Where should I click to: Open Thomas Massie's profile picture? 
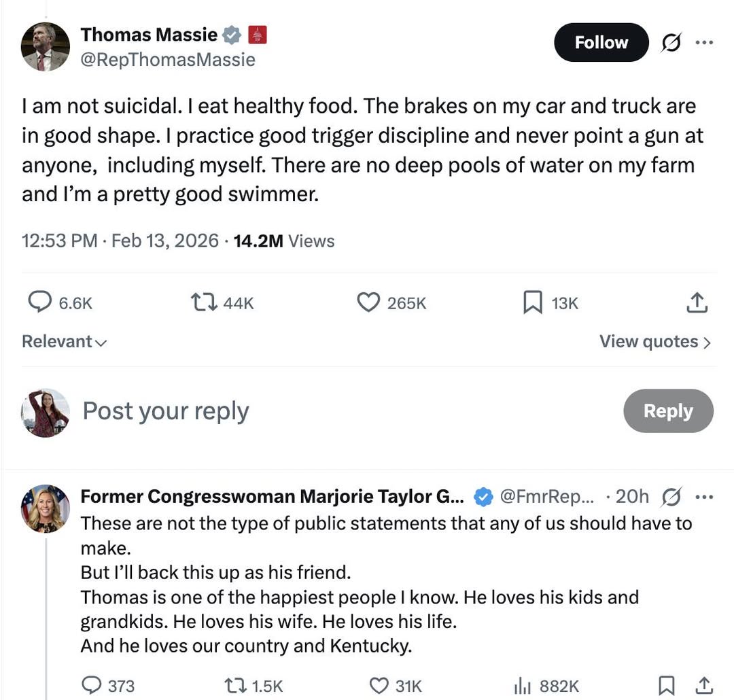[x=46, y=46]
